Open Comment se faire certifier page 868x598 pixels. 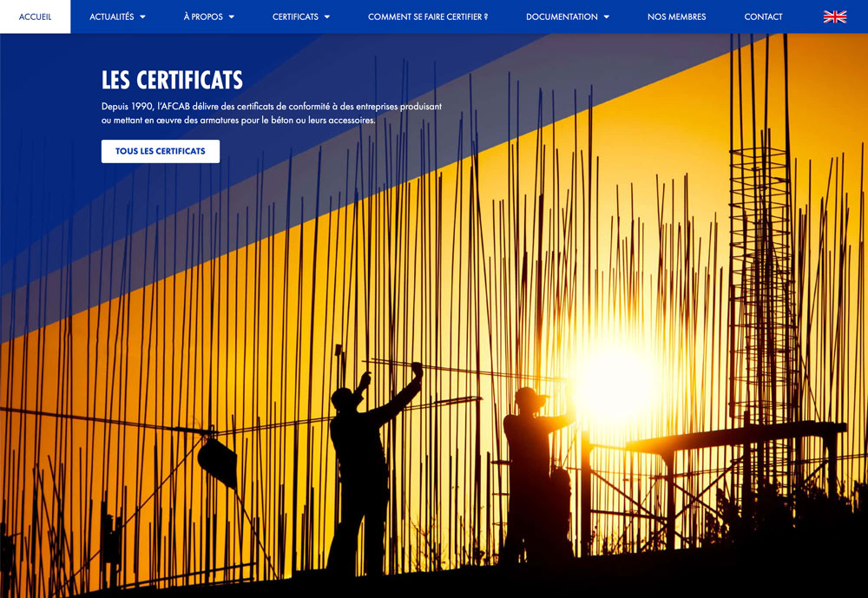click(428, 16)
